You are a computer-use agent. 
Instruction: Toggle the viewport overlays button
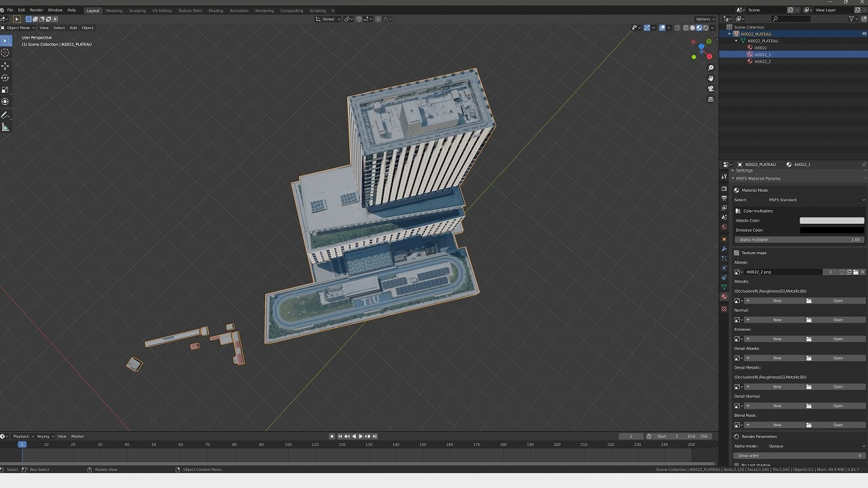pos(663,28)
